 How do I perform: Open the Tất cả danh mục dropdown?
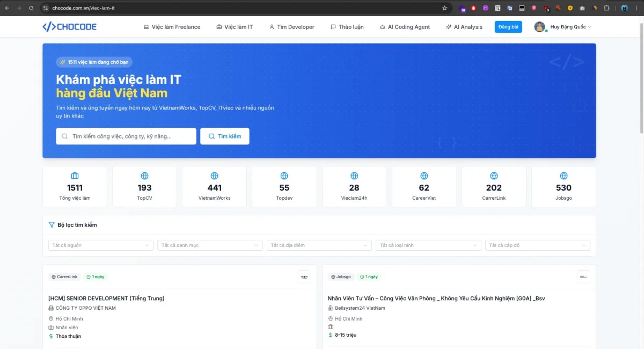coord(210,245)
